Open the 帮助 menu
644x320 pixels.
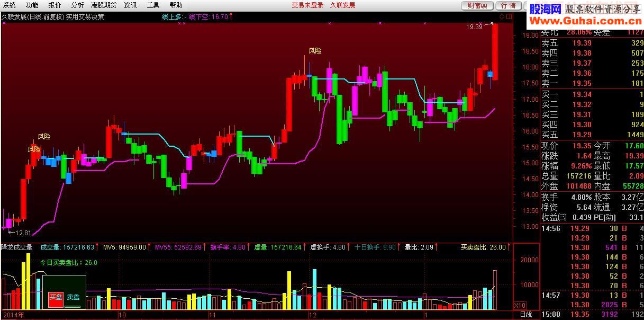click(x=176, y=5)
